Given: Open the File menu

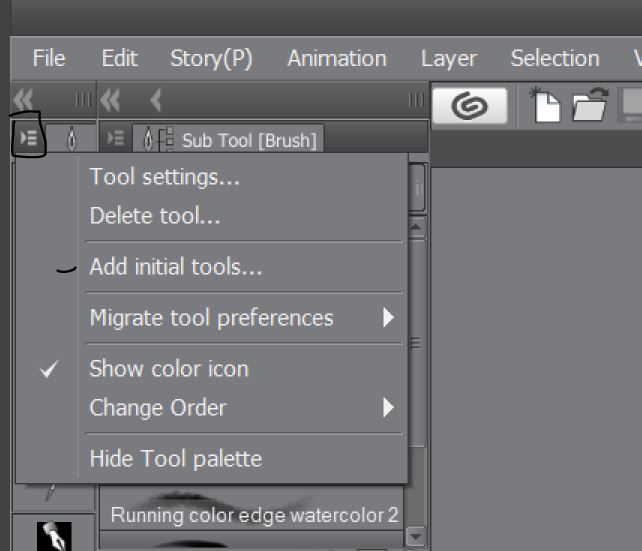Looking at the screenshot, I should [x=49, y=58].
